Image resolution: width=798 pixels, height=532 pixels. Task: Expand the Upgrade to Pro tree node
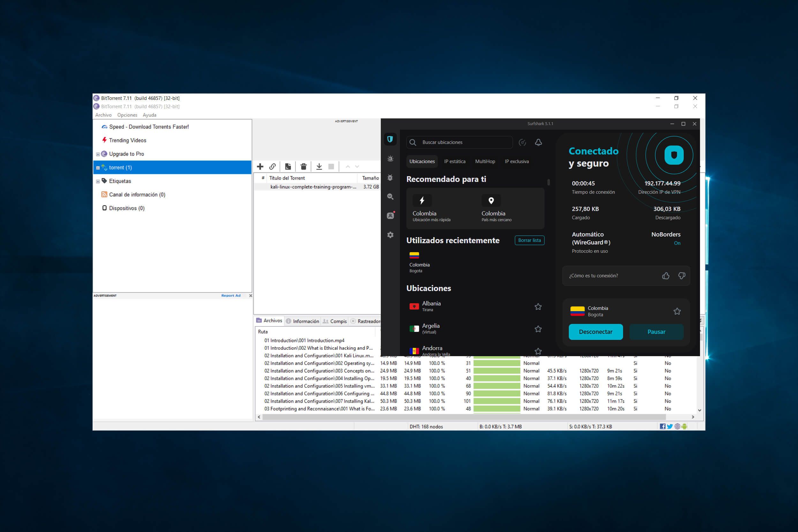[98, 154]
